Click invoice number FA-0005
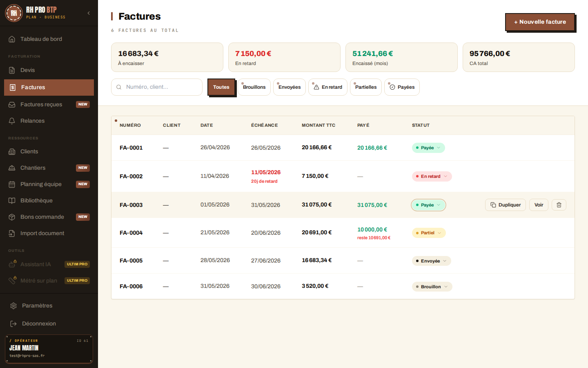588x368 pixels. 131,261
